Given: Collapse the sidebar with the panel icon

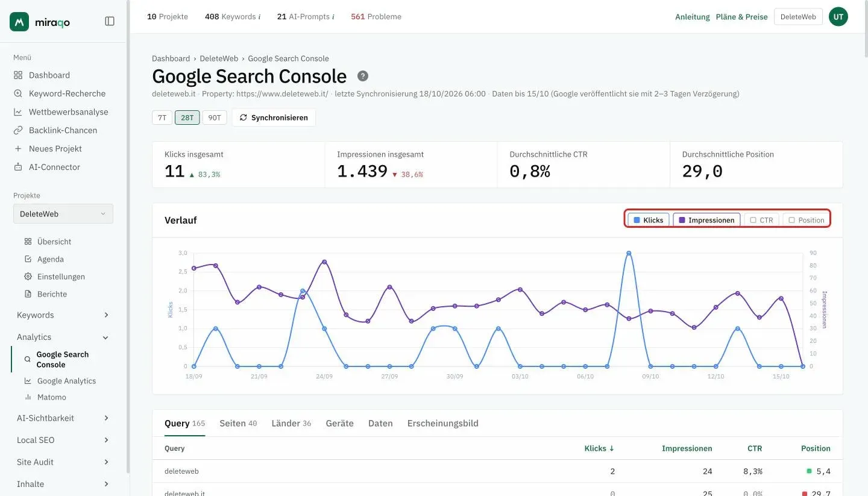Looking at the screenshot, I should point(110,21).
